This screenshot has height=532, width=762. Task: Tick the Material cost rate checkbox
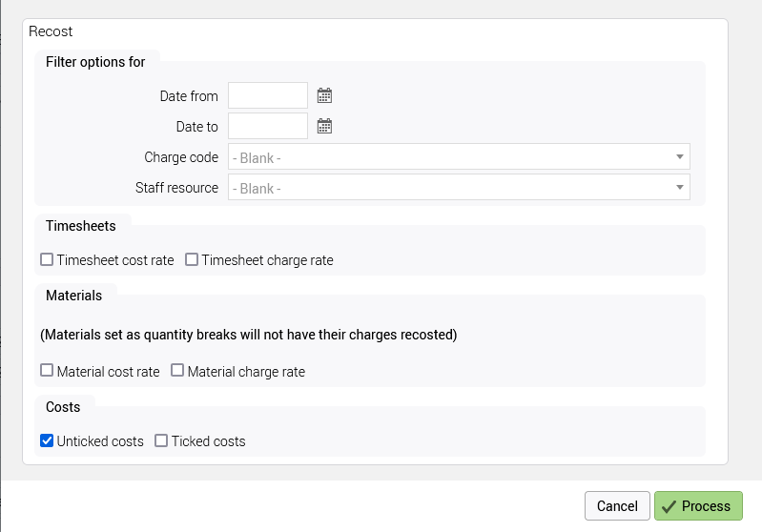47,371
